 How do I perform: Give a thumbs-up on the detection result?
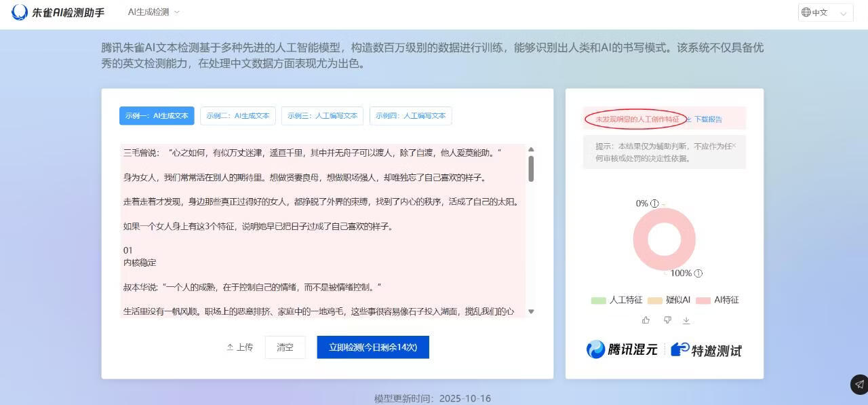(646, 319)
